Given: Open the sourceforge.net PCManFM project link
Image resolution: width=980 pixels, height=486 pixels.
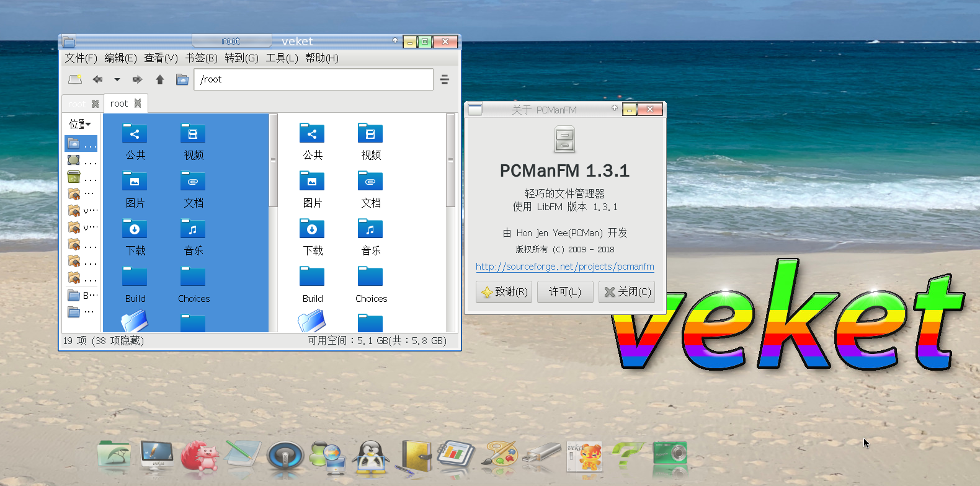Looking at the screenshot, I should [x=564, y=267].
